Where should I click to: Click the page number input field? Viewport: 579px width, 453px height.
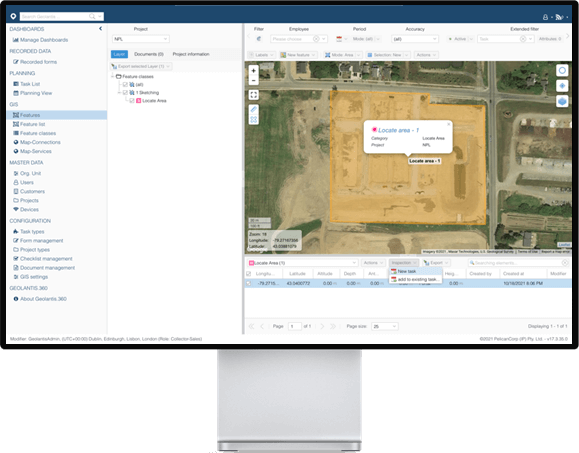[x=294, y=326]
